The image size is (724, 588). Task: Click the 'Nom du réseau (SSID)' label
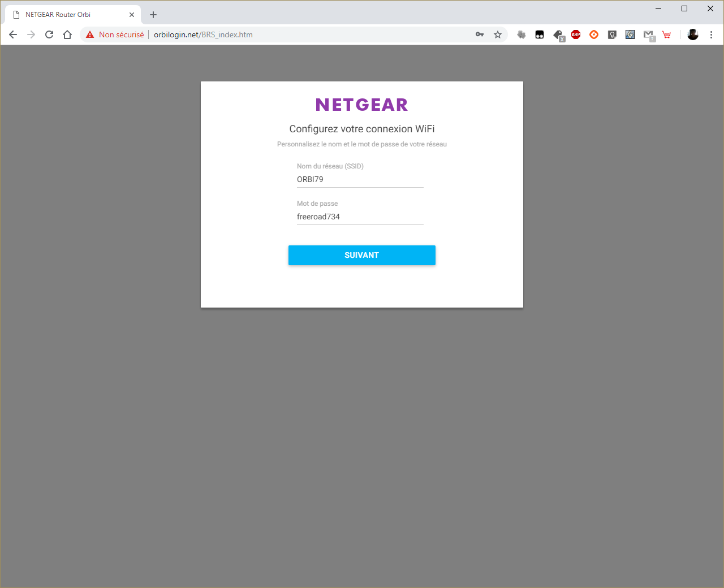[x=330, y=166]
